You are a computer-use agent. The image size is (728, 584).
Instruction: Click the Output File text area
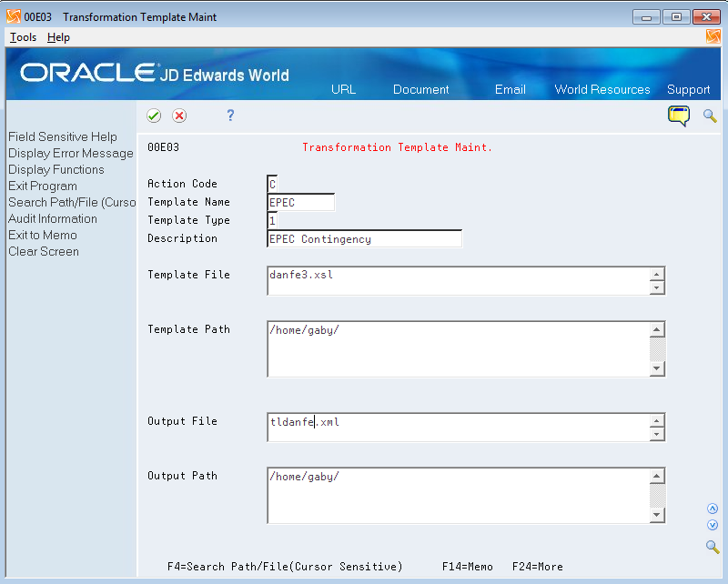pyautogui.click(x=459, y=428)
